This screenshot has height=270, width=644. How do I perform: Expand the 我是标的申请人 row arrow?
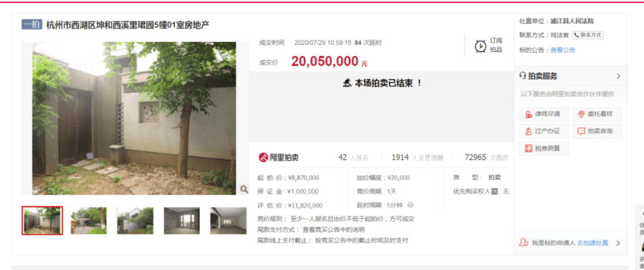click(x=618, y=243)
